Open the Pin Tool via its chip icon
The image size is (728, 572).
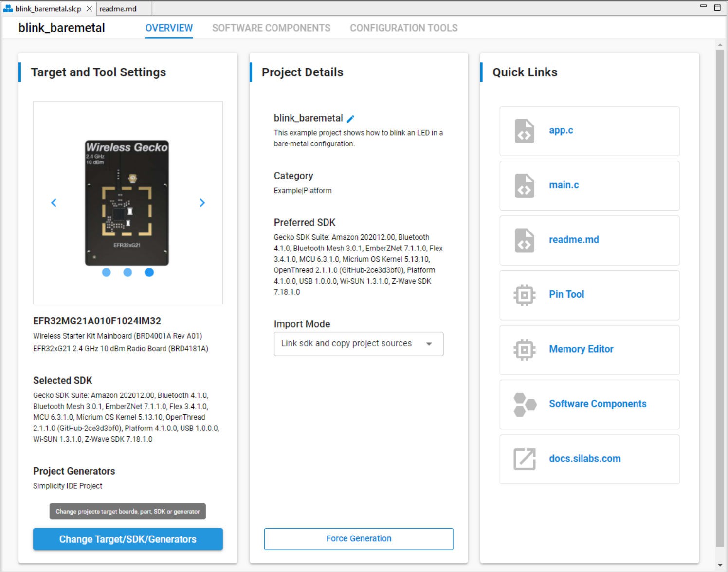coord(524,295)
